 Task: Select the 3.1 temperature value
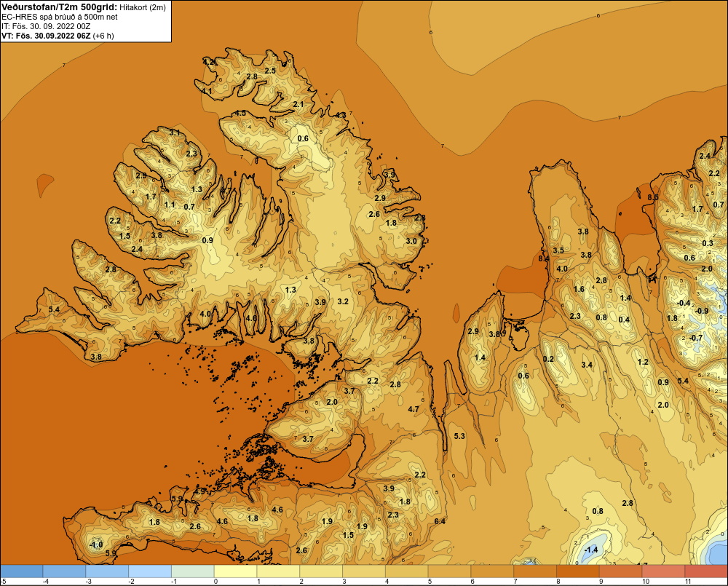[175, 132]
